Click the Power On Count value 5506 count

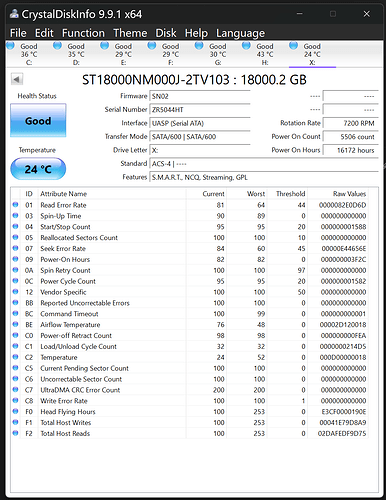coord(351,137)
